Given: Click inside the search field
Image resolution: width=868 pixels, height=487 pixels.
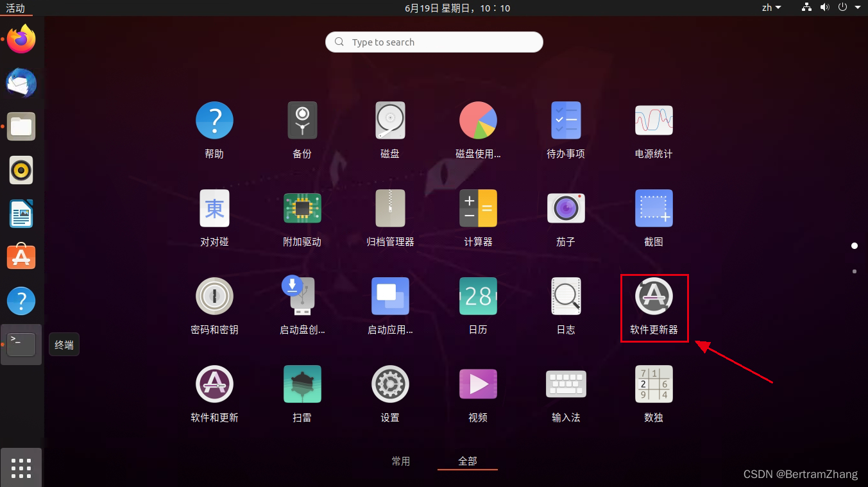Looking at the screenshot, I should click(x=434, y=42).
